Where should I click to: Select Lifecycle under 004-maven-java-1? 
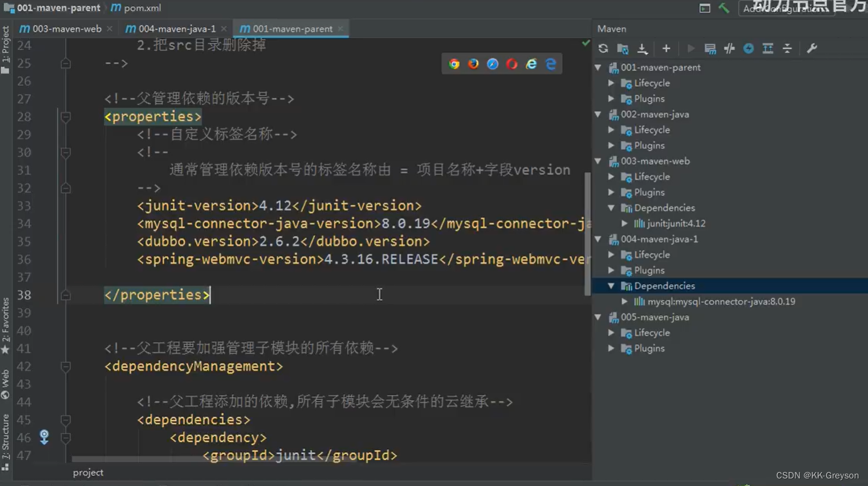652,255
